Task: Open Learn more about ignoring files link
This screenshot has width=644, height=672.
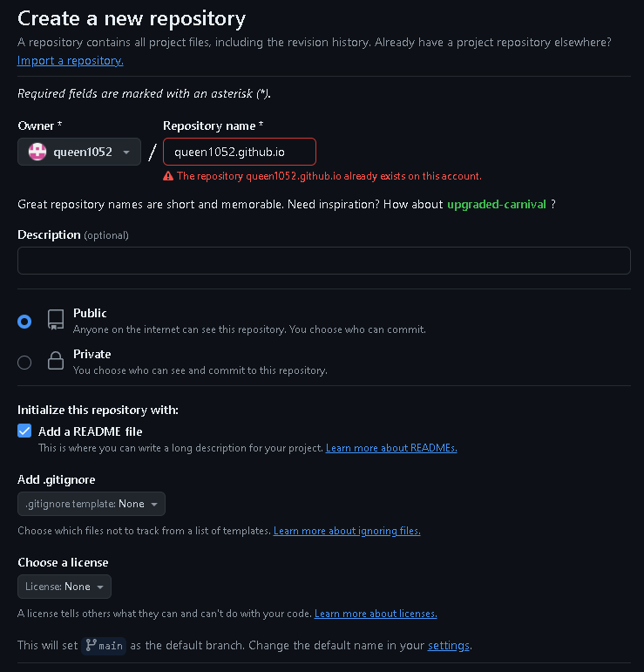Action: [x=347, y=531]
